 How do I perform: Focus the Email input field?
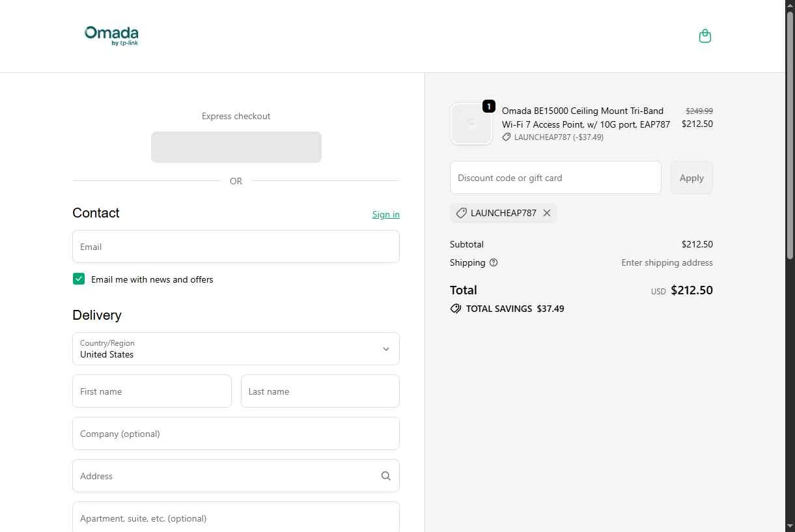tap(236, 247)
